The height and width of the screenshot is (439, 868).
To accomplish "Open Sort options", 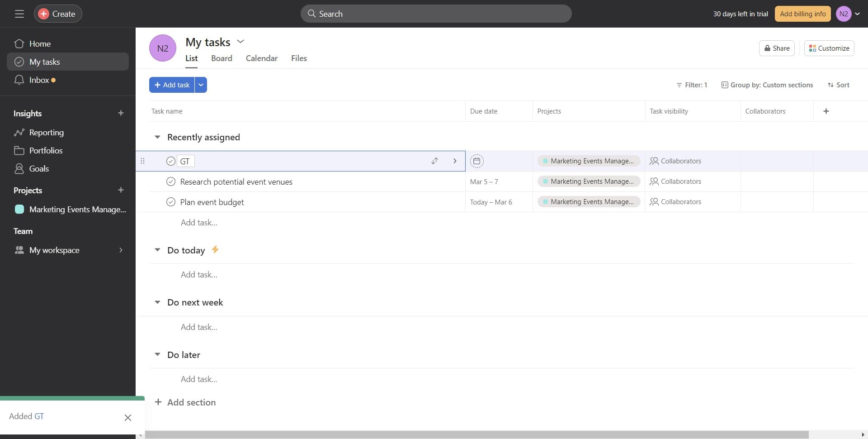I will tap(839, 85).
